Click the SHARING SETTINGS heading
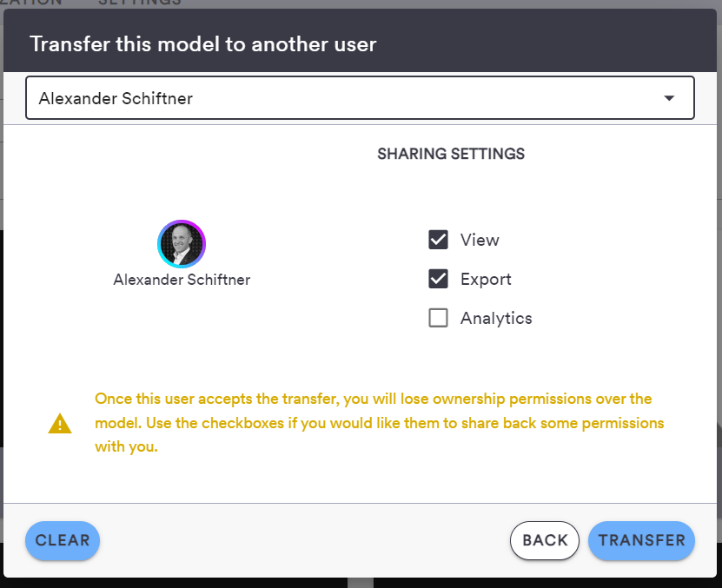This screenshot has width=722, height=588. (451, 154)
